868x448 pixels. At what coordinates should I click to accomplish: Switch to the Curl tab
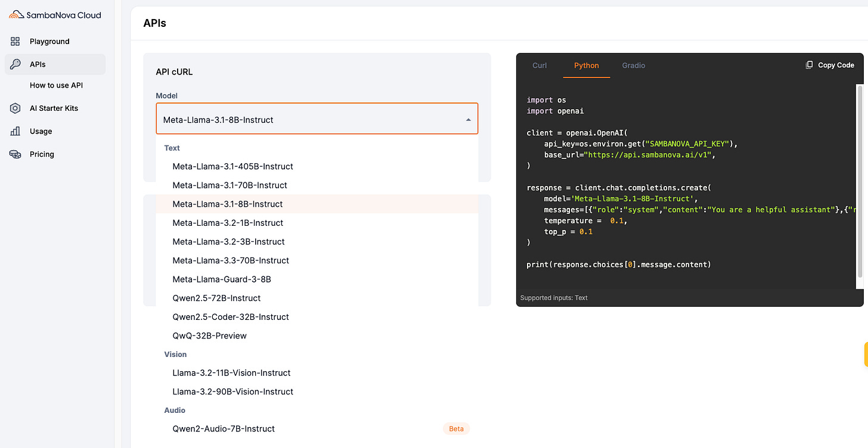[x=540, y=65]
